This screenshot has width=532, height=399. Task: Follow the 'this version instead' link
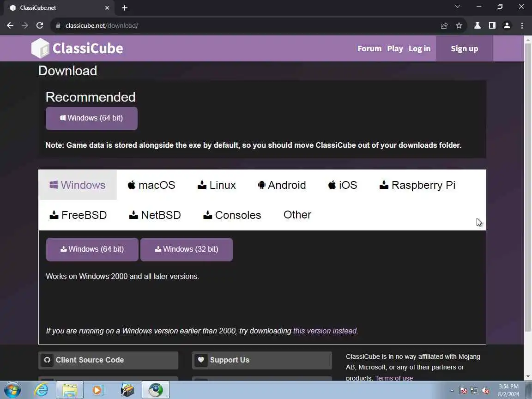pos(326,331)
